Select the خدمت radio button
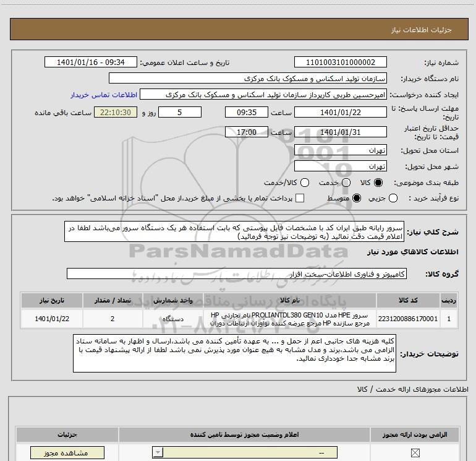 pos(346,183)
